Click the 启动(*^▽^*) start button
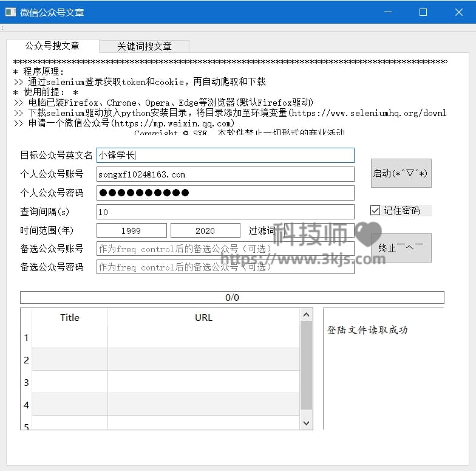 [x=401, y=173]
